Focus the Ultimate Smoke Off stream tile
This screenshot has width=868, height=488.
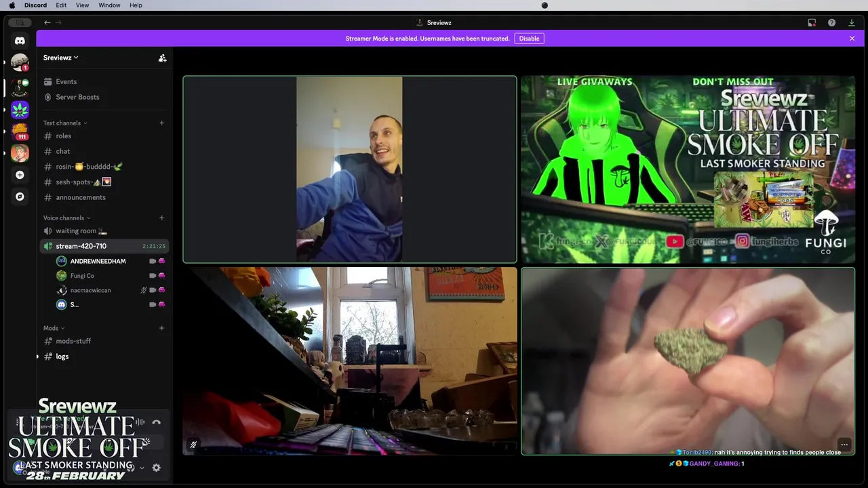click(688, 169)
